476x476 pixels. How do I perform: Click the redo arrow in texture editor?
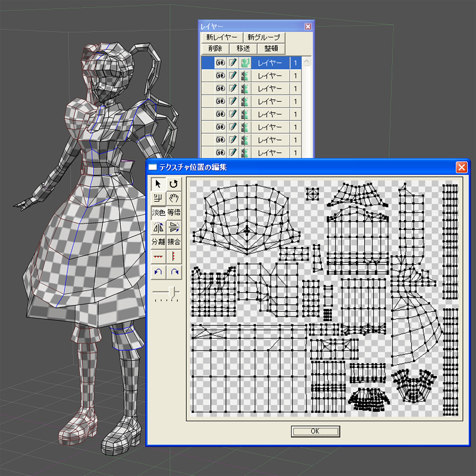[174, 271]
